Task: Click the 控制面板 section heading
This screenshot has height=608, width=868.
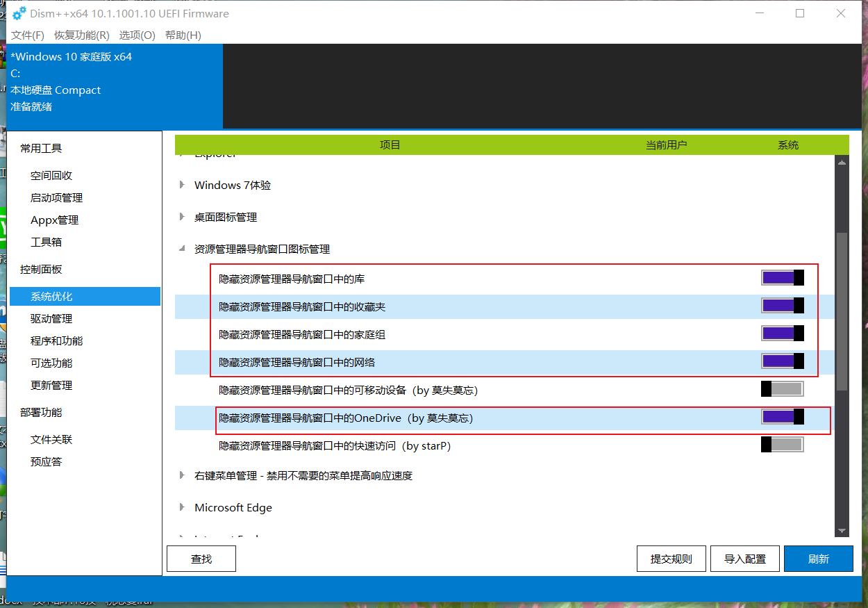Action: tap(41, 269)
